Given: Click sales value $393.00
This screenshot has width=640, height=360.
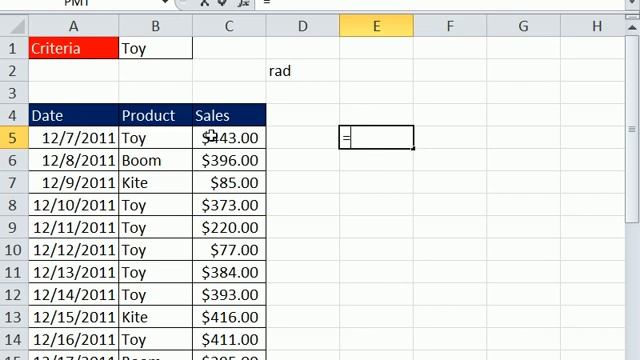Looking at the screenshot, I should 229,295.
